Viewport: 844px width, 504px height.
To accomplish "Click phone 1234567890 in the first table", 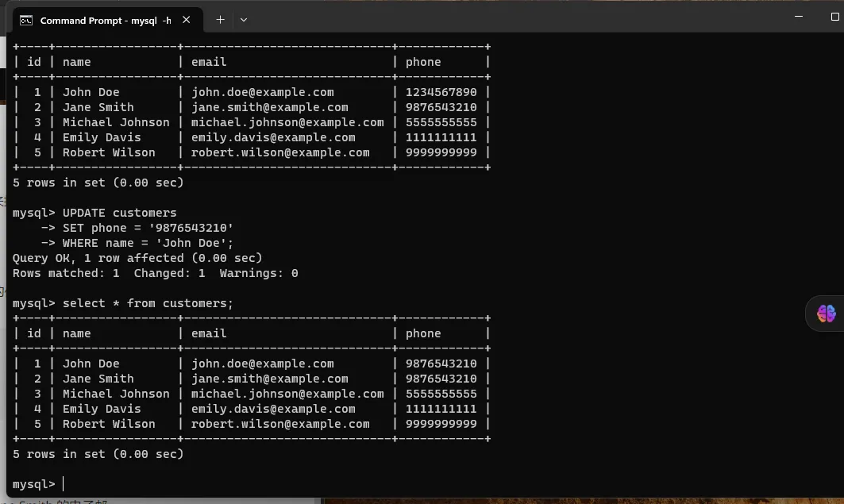I will tap(441, 92).
